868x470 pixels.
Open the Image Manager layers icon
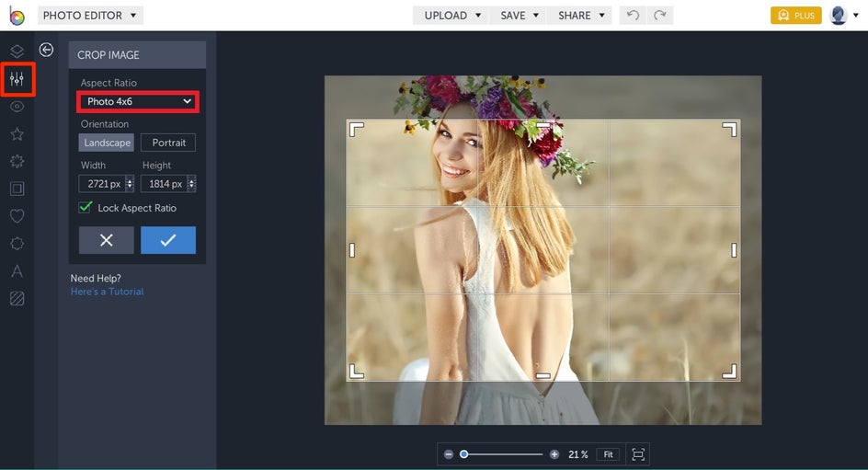[17, 52]
